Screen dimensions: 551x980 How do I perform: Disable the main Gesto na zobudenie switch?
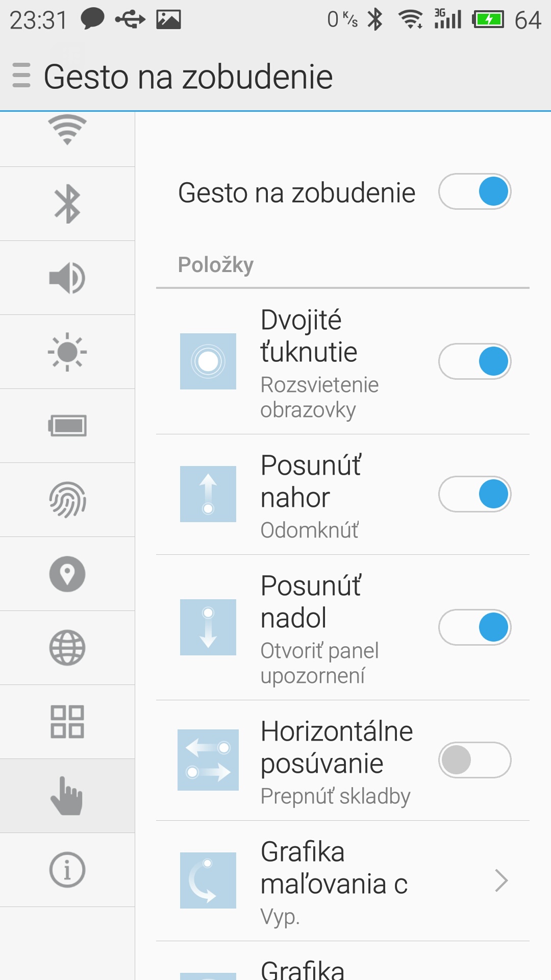click(x=474, y=192)
